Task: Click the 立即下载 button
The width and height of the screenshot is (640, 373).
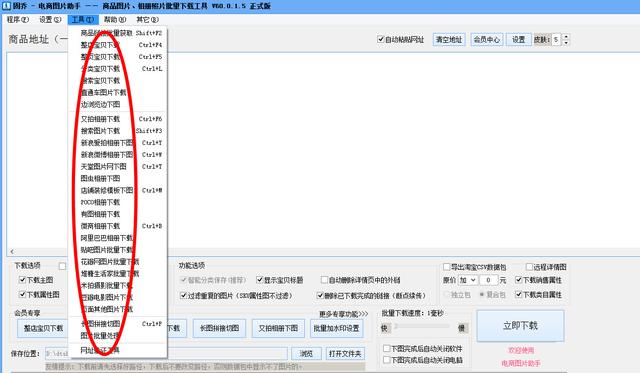Action: click(x=520, y=326)
